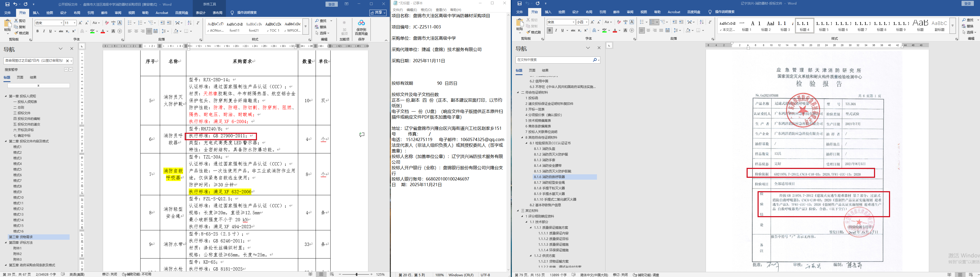The image size is (980, 277).
Task: Click the comment balloon icon beside the left document
Action: click(362, 135)
